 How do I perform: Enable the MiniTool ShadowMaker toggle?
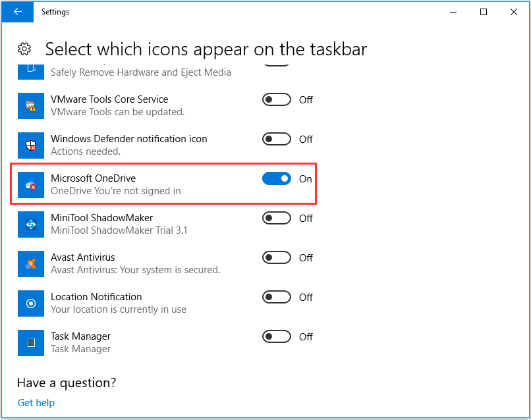[x=277, y=219]
